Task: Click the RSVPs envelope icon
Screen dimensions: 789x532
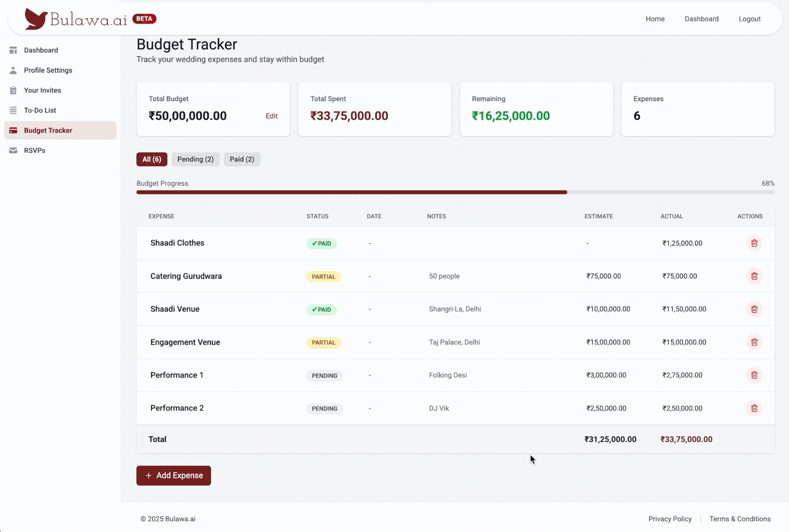Action: [13, 151]
